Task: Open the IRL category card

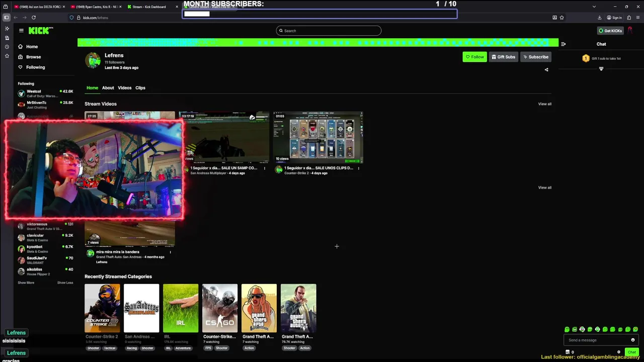Action: [x=181, y=308]
